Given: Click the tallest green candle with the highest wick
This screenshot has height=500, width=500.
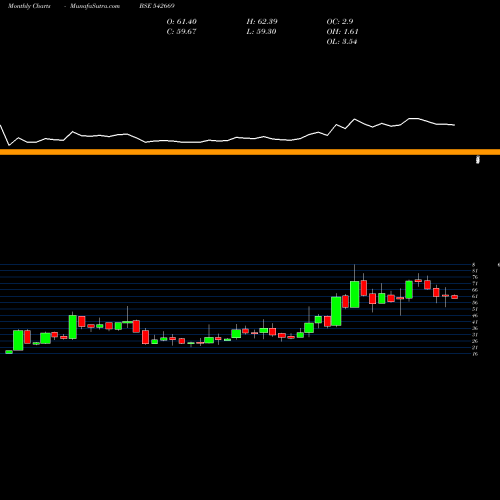Looking at the screenshot, I should point(355,294).
